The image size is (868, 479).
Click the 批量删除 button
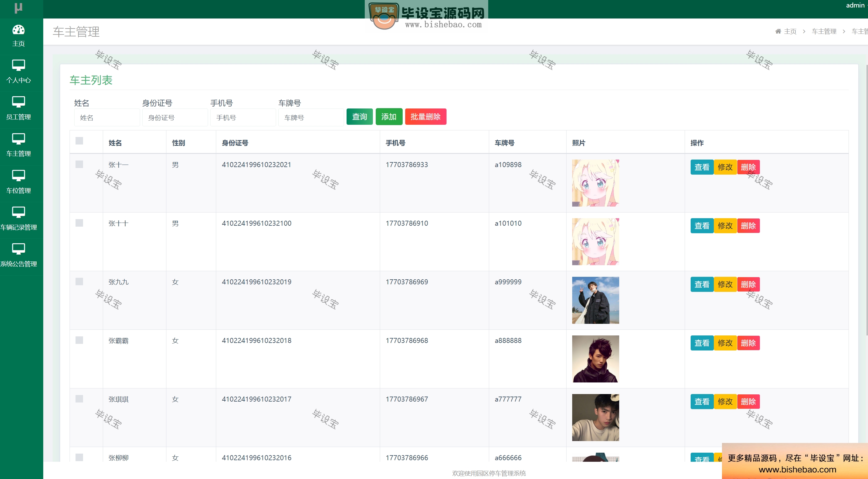[426, 117]
